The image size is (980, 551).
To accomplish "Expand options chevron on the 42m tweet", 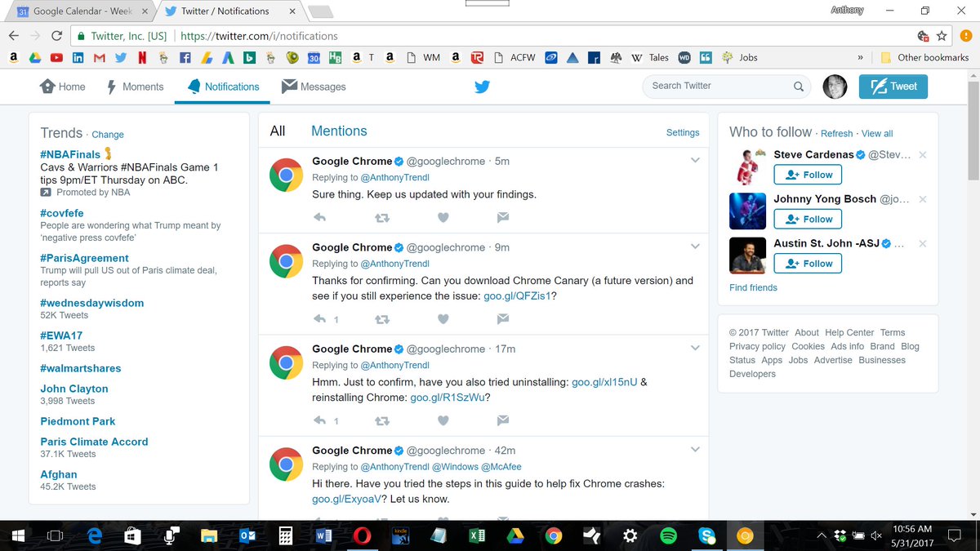I will tap(695, 449).
